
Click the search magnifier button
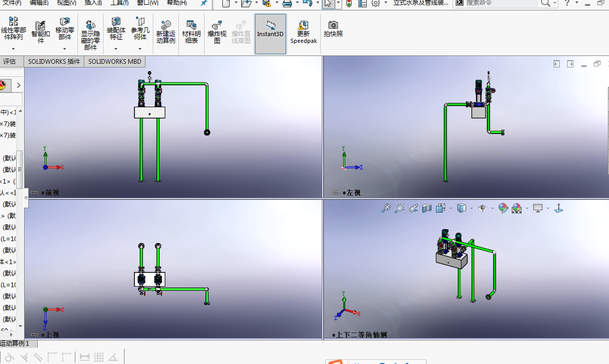point(545,3)
